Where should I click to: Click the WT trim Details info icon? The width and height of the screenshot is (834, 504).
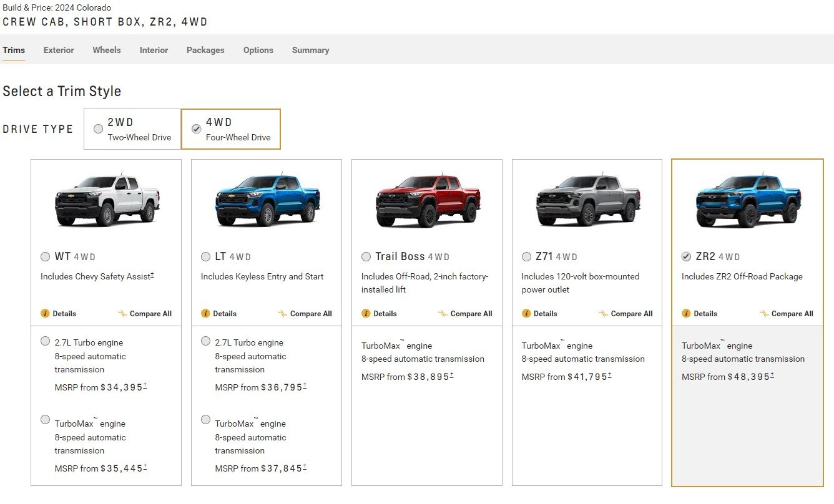point(45,314)
